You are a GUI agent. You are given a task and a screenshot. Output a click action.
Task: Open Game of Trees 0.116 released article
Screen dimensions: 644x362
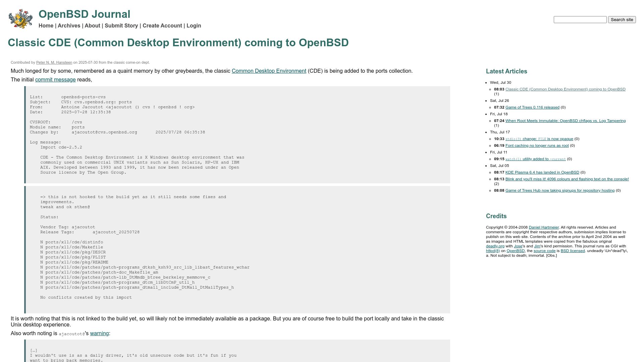pyautogui.click(x=532, y=107)
